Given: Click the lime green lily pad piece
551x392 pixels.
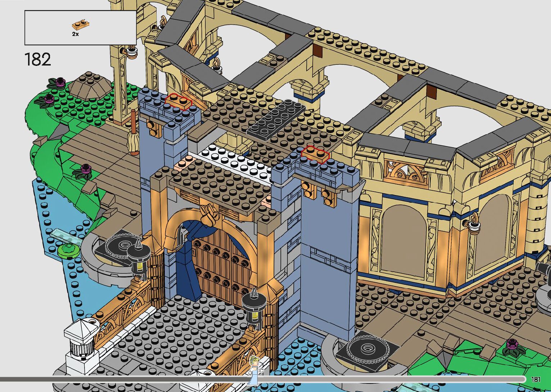Looking at the screenshot, I should (x=67, y=249).
